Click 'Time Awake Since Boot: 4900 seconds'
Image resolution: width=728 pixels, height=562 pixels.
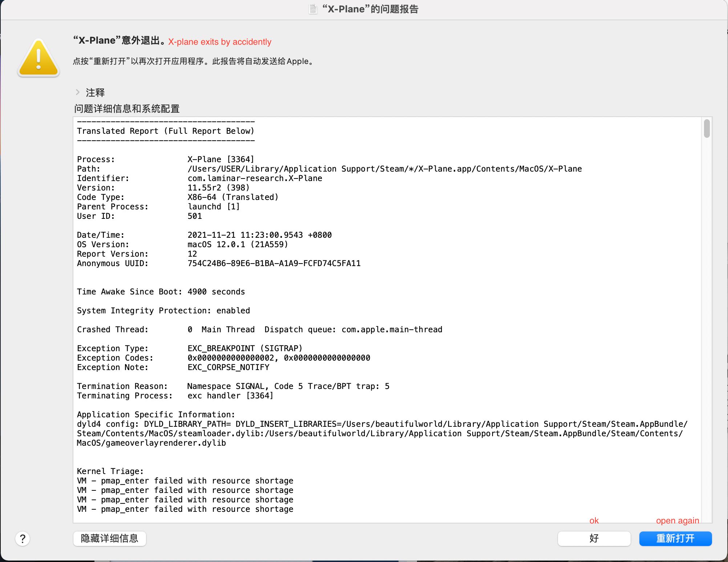tap(161, 292)
